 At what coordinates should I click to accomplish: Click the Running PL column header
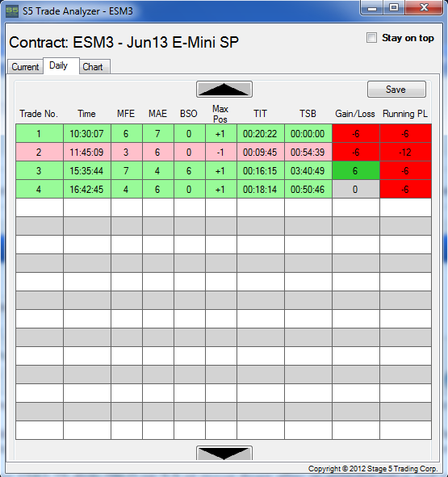coord(405,114)
